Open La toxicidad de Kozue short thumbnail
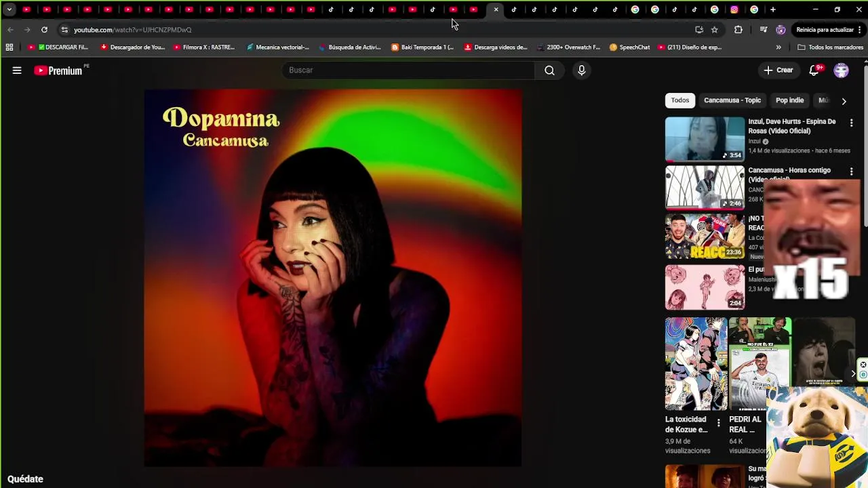 pos(696,364)
